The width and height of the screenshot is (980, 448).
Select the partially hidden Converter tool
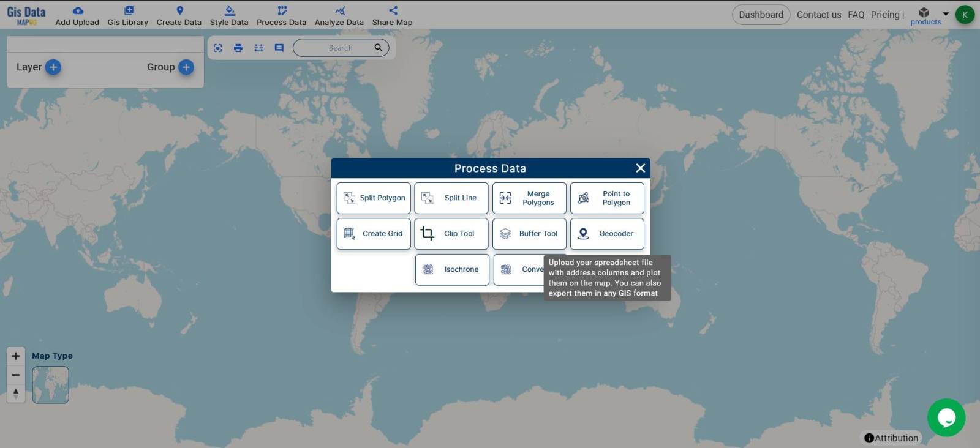[519, 270]
